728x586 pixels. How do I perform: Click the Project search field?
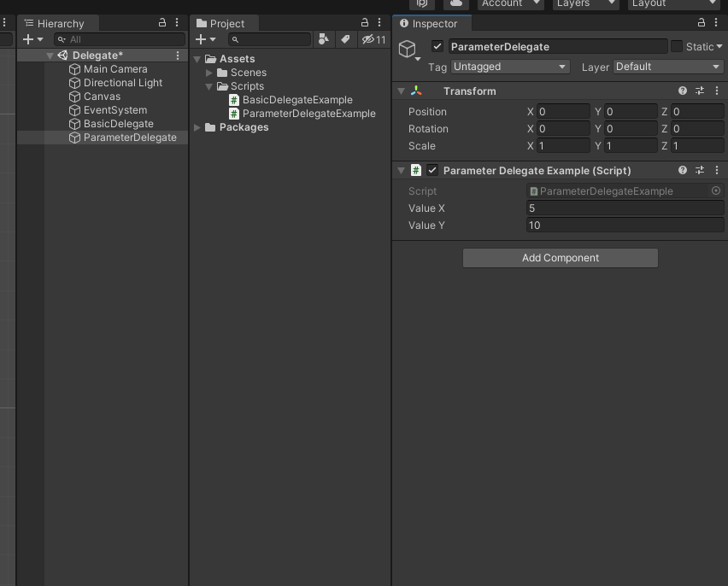[270, 39]
